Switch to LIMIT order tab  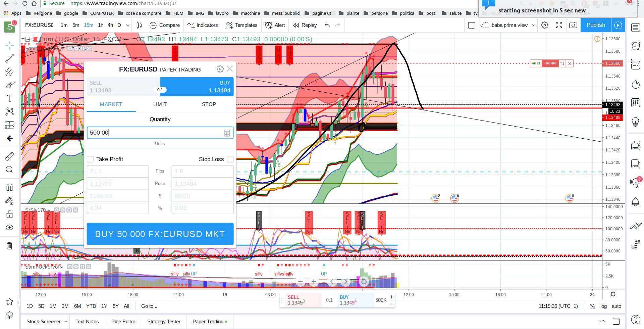(x=160, y=104)
